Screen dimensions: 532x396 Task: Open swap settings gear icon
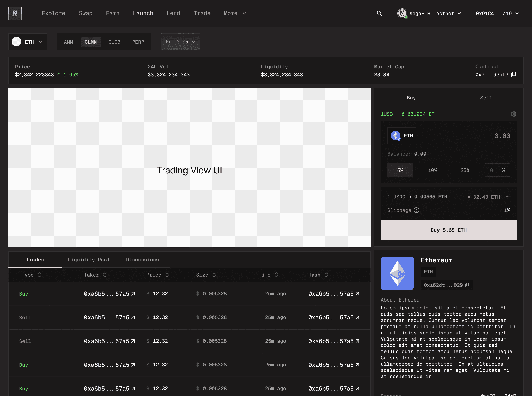click(x=514, y=114)
